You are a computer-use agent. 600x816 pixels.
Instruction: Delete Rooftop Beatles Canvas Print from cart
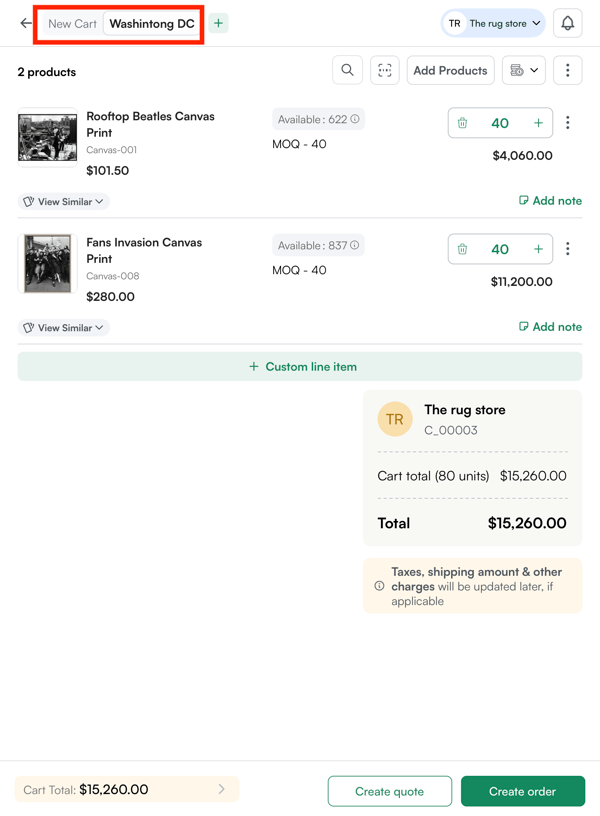(462, 123)
